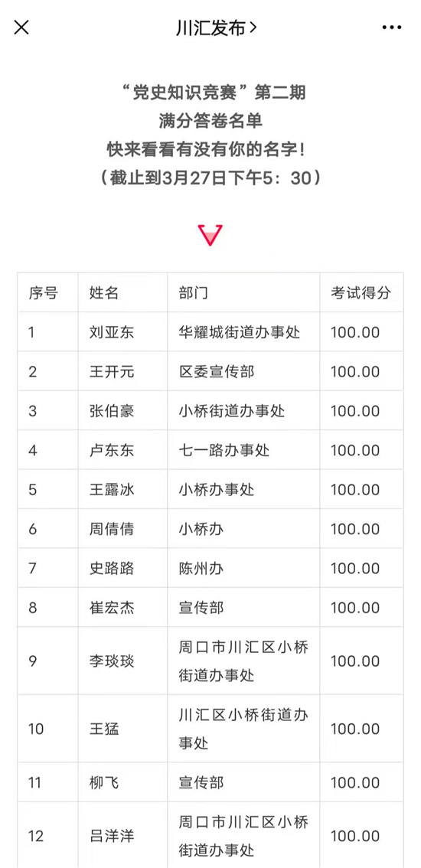Tap the name 王开元
421x868 pixels.
pyautogui.click(x=112, y=371)
